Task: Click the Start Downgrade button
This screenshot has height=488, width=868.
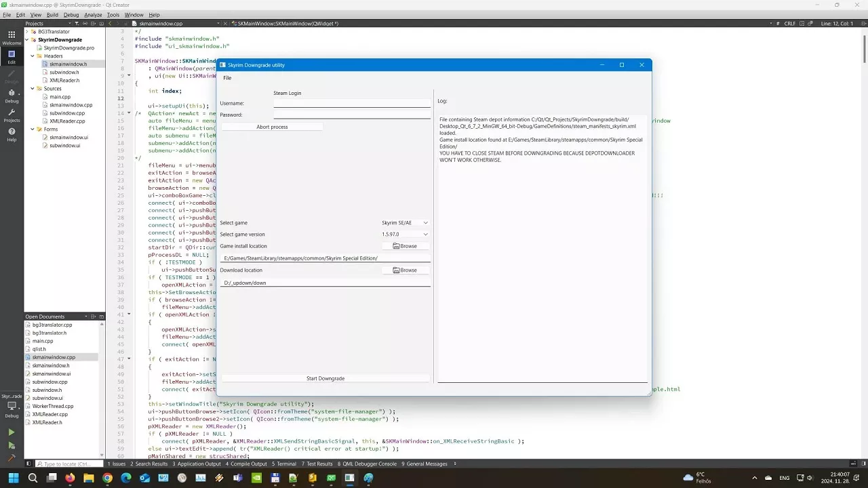Action: click(325, 378)
